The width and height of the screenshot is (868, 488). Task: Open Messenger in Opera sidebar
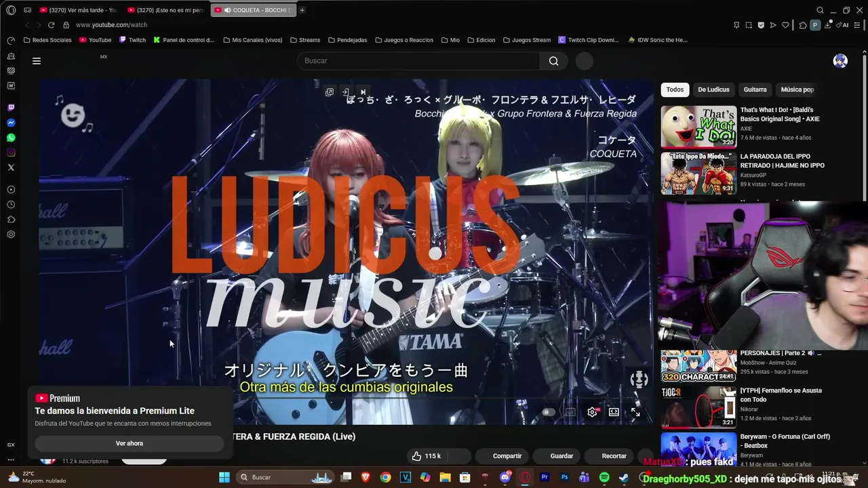[x=11, y=123]
